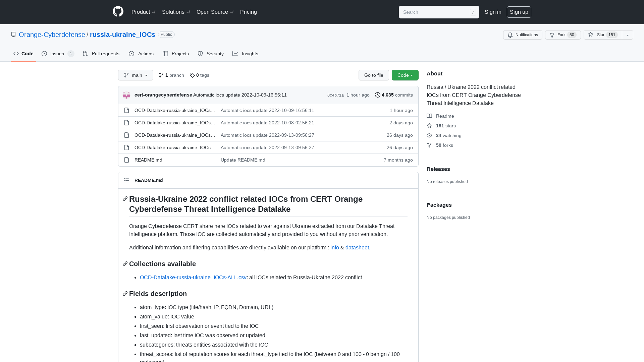Click anchor link icon beside Fields description

(125, 294)
